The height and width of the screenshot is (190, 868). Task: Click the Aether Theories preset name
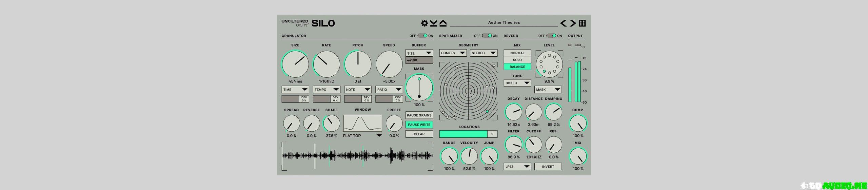(504, 22)
